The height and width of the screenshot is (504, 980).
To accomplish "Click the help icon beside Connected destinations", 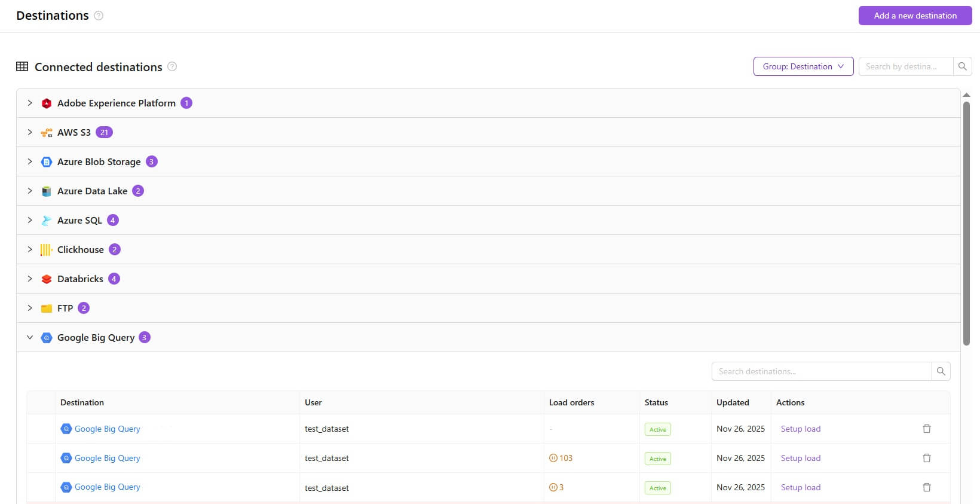I will click(x=172, y=66).
